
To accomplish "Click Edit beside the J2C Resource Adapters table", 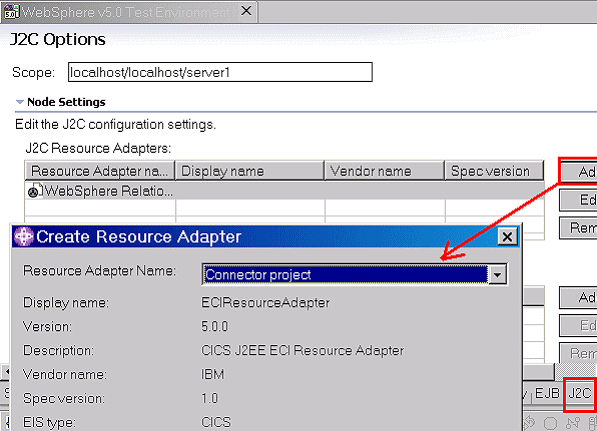I will pos(578,200).
